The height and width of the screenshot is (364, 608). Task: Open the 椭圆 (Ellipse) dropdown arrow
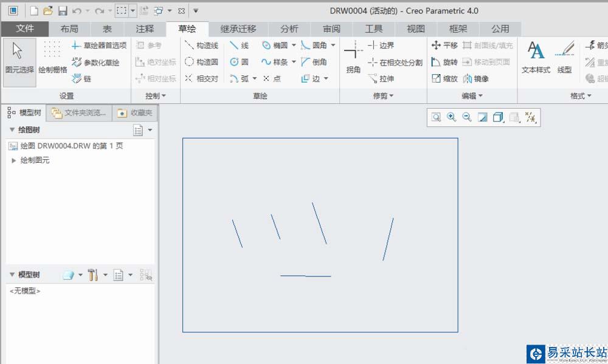tap(294, 46)
